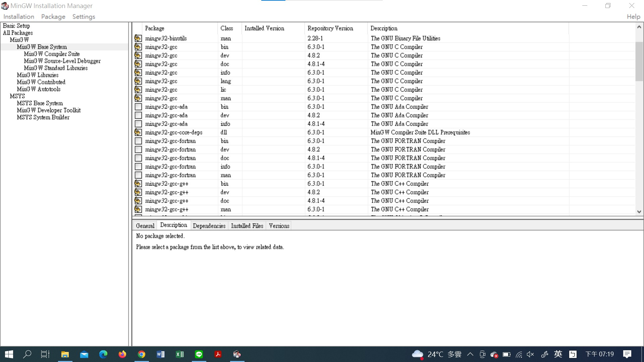Click the scroll down arrow of package list
The image size is (644, 362).
pyautogui.click(x=639, y=212)
